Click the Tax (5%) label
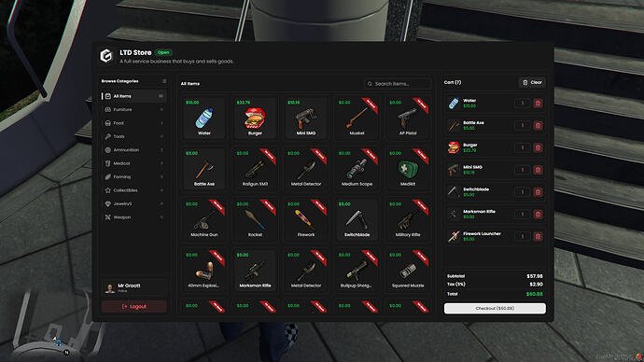 tap(455, 284)
